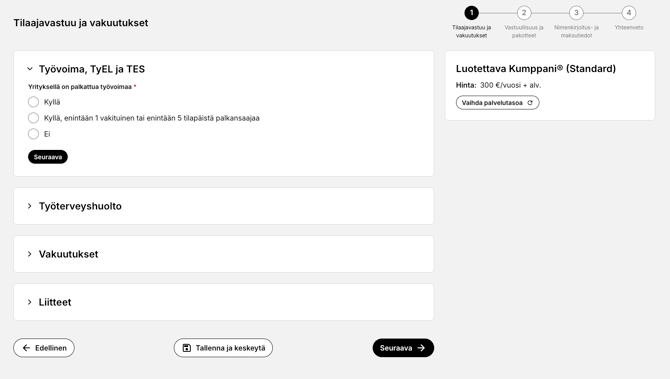Click the left arrow icon on Edellinen

click(x=26, y=348)
